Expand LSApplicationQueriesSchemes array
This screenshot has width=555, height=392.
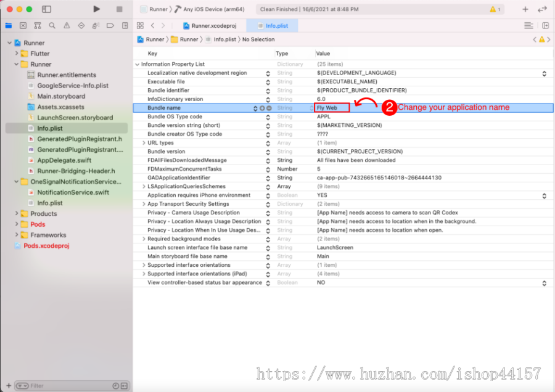click(144, 187)
